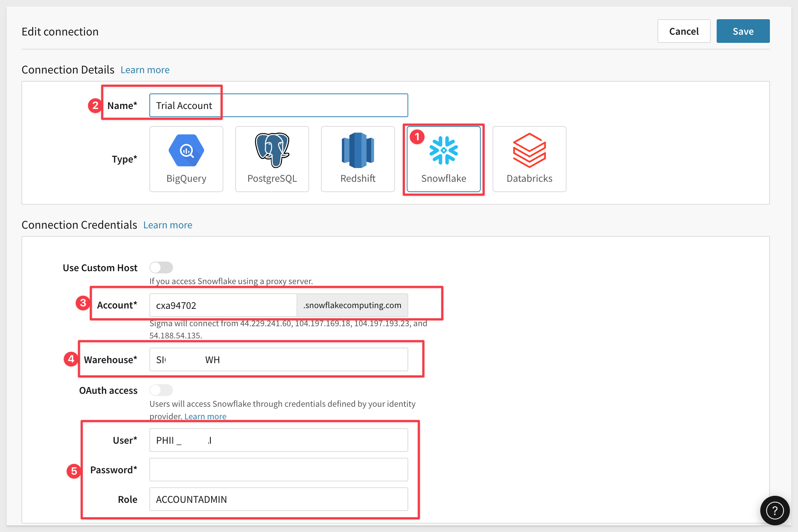Focus the User input field
Viewport: 798px width, 532px height.
278,440
